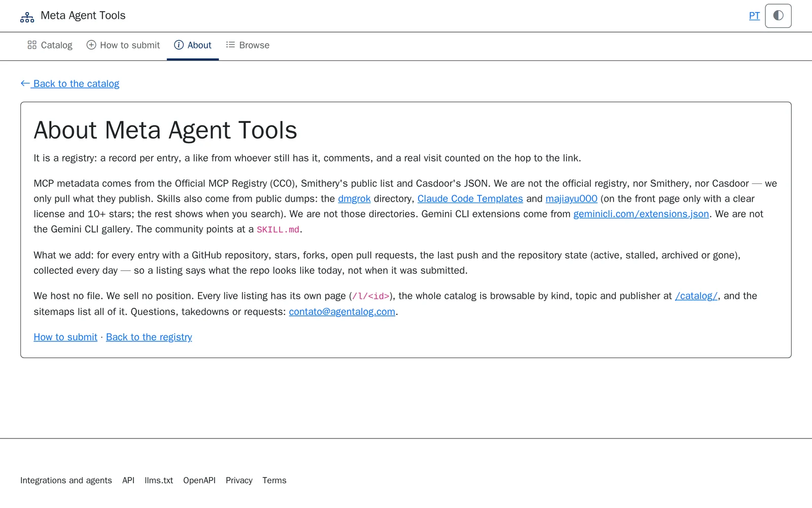The width and height of the screenshot is (812, 508).
Task: Open the How to submit tab
Action: pyautogui.click(x=123, y=46)
